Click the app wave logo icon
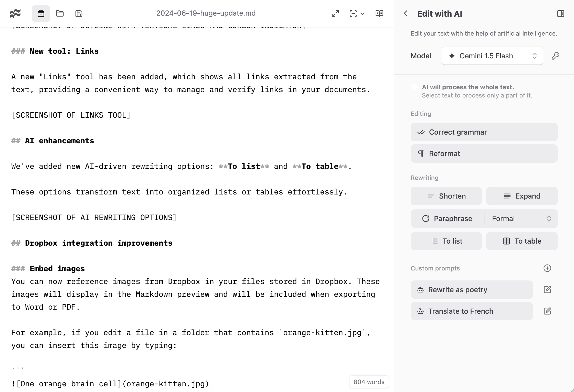The height and width of the screenshot is (392, 574). (x=15, y=13)
